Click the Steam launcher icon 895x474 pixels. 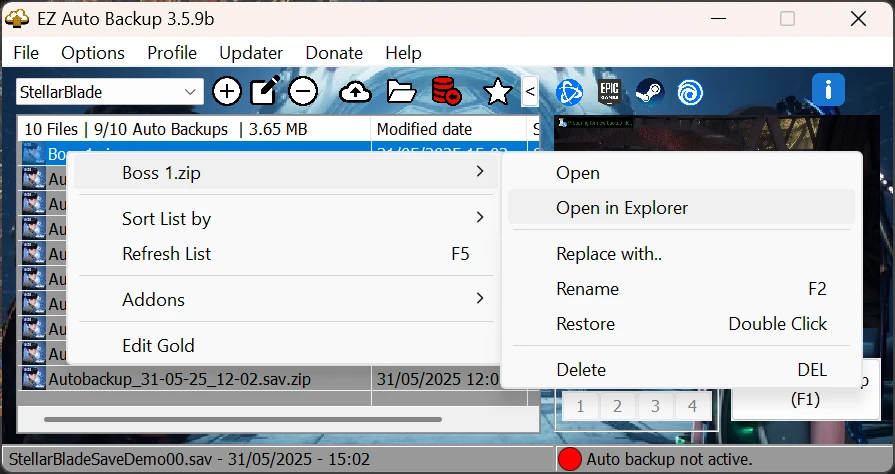(650, 91)
